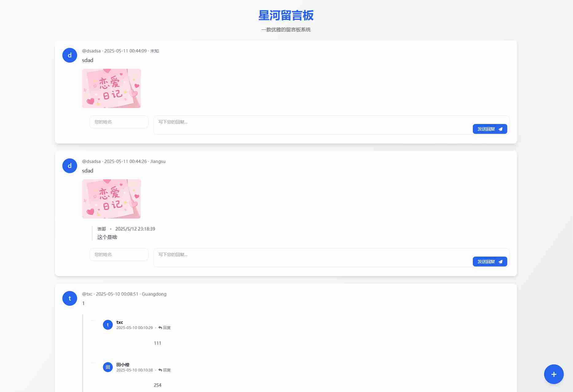Screen dimensions: 573x392
Task: Click the bold reply author name txc
Action: pyautogui.click(x=120, y=322)
